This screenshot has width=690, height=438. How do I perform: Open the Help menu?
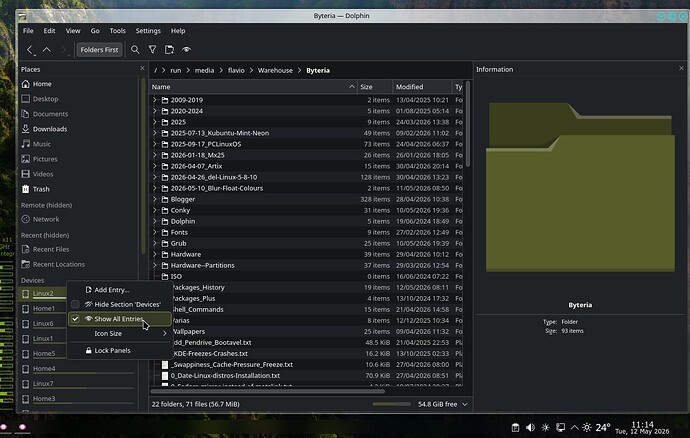[178, 31]
